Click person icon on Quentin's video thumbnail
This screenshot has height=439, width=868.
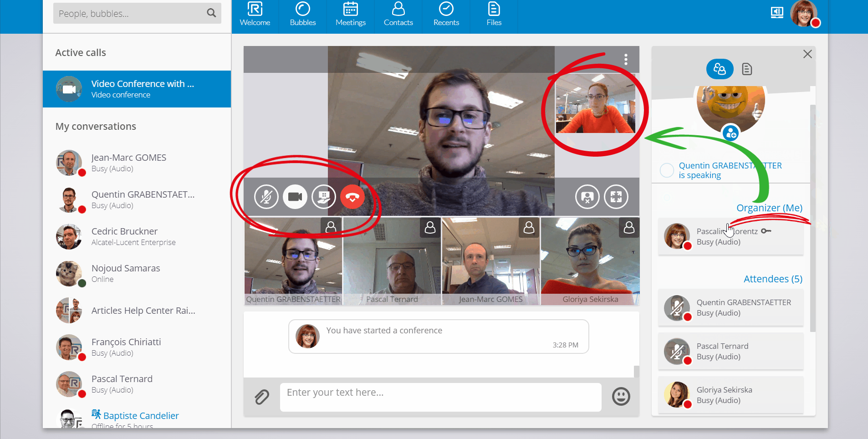coord(331,227)
